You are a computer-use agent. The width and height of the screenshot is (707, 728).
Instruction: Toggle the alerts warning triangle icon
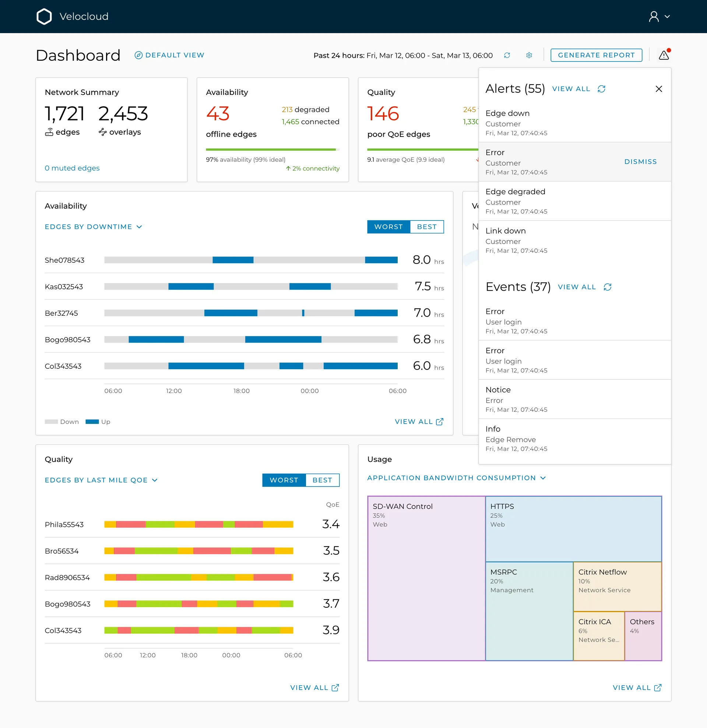(664, 55)
